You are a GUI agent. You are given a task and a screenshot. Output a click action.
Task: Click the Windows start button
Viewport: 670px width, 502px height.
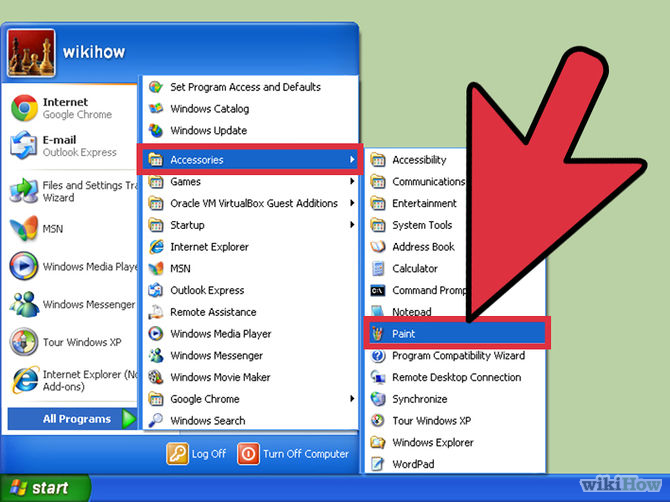[45, 488]
